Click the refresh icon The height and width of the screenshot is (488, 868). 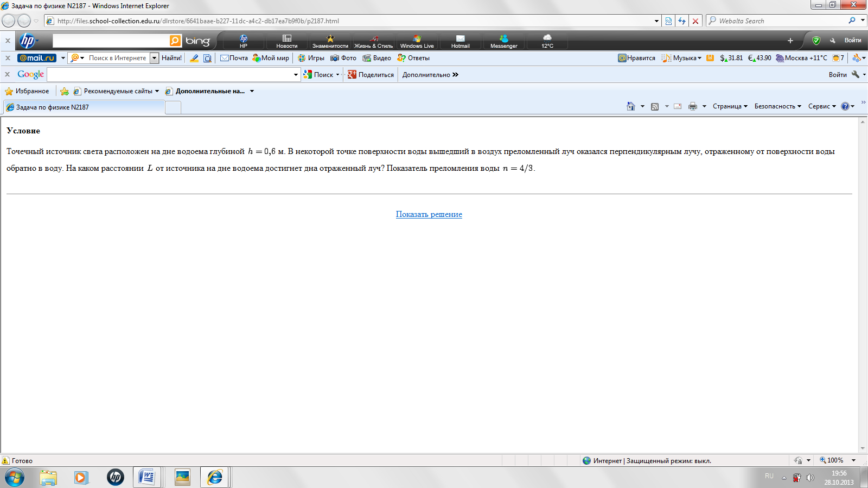[682, 21]
